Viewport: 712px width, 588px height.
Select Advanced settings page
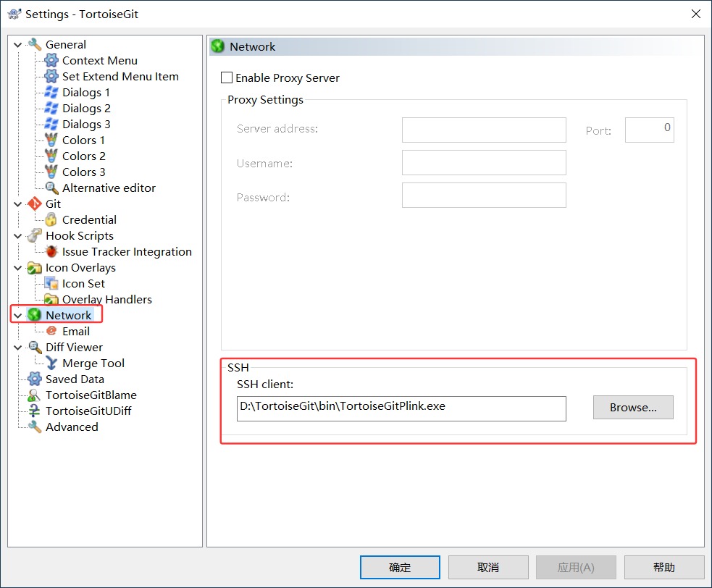click(x=72, y=427)
